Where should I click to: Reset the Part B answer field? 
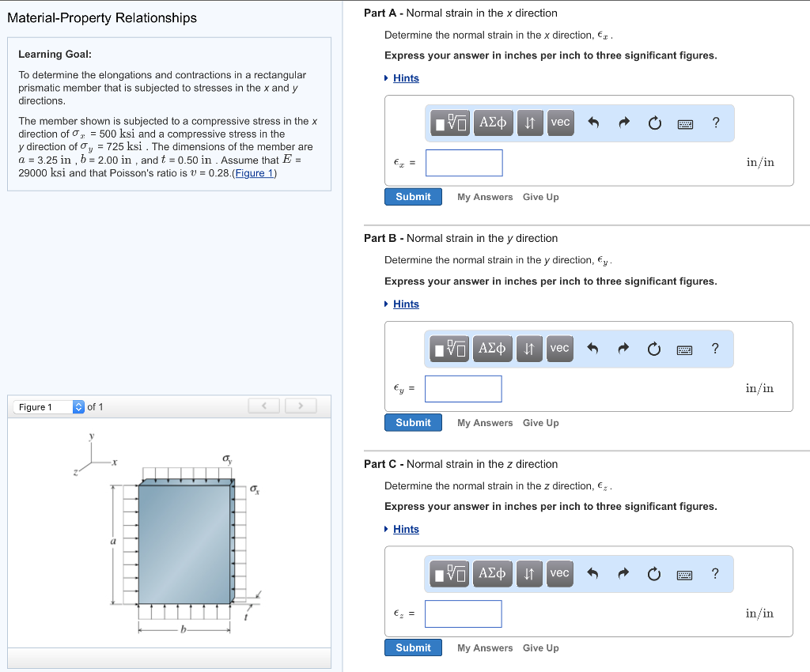click(x=654, y=349)
